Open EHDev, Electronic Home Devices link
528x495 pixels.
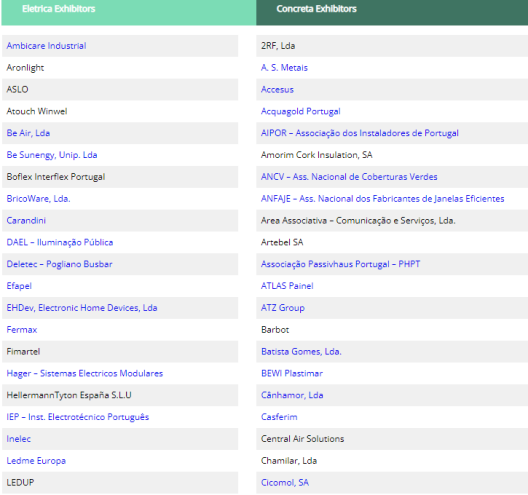coord(82,308)
